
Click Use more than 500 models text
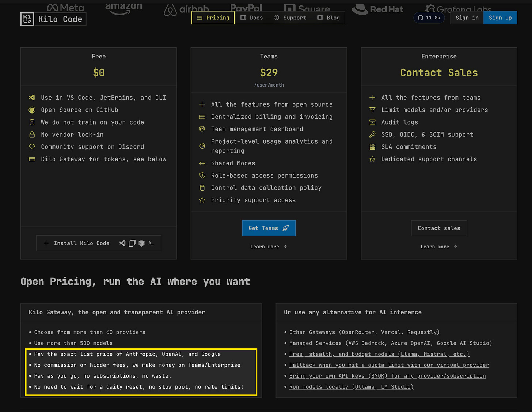coord(73,343)
